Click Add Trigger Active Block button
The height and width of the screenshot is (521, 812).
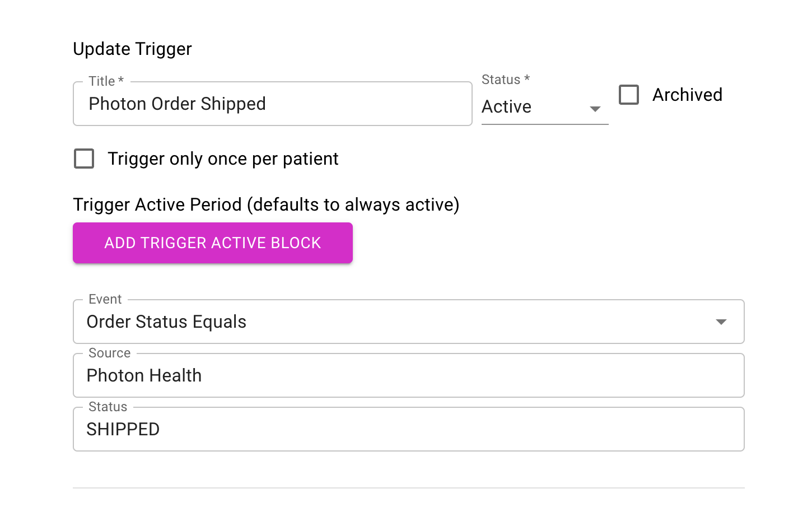[x=213, y=243]
